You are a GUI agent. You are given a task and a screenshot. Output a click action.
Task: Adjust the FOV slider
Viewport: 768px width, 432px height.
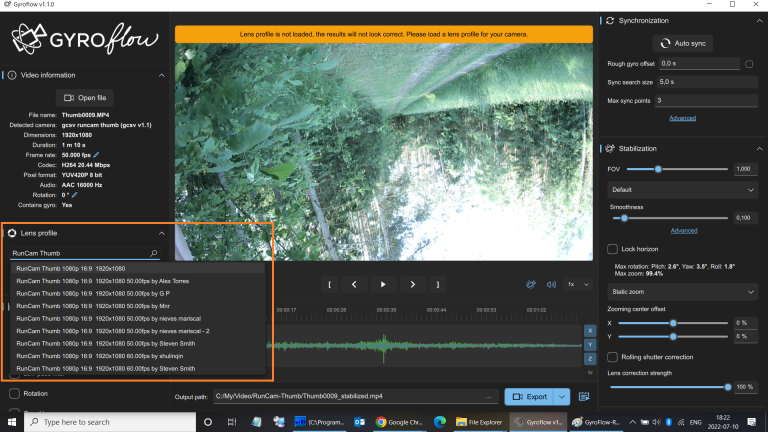(x=677, y=169)
